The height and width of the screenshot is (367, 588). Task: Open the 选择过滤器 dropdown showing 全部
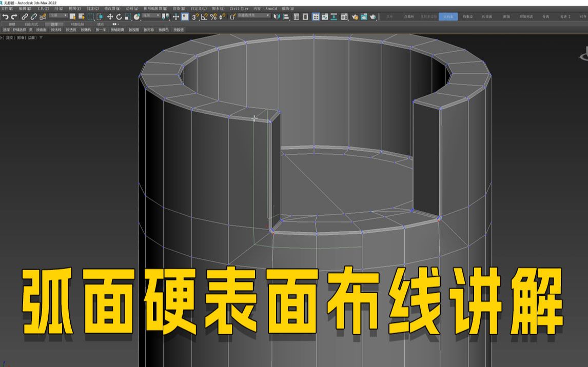[x=56, y=17]
